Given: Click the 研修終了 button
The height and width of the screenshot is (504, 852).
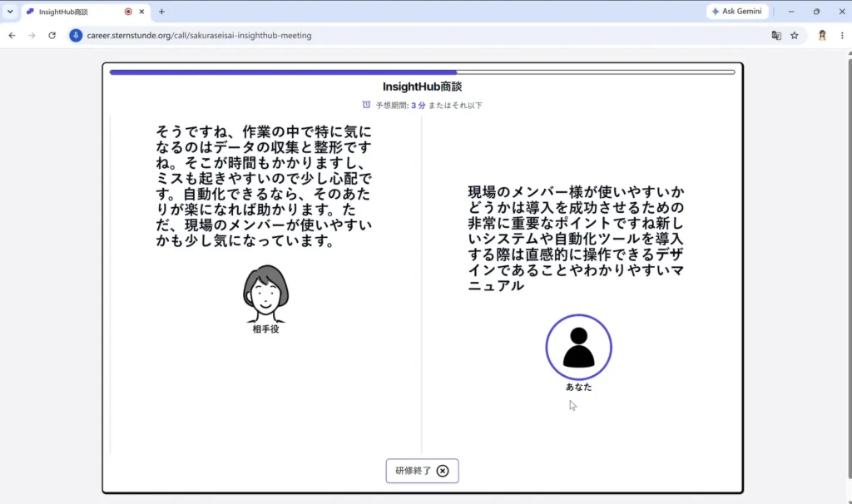Looking at the screenshot, I should coord(422,471).
